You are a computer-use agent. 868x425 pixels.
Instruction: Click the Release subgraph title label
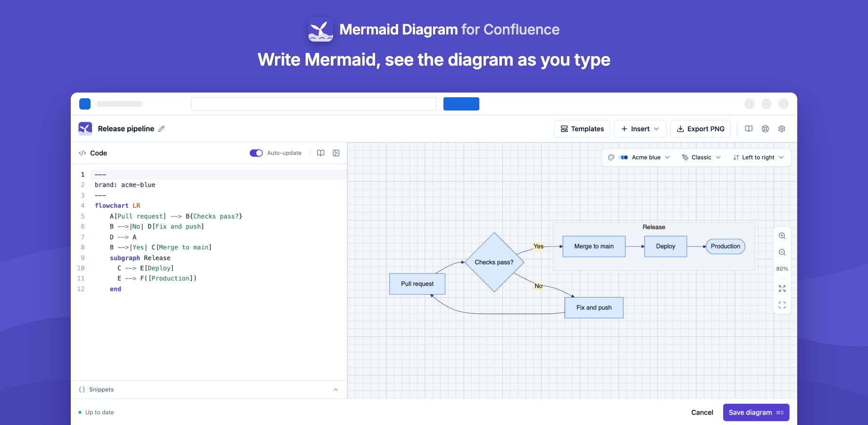[654, 227]
